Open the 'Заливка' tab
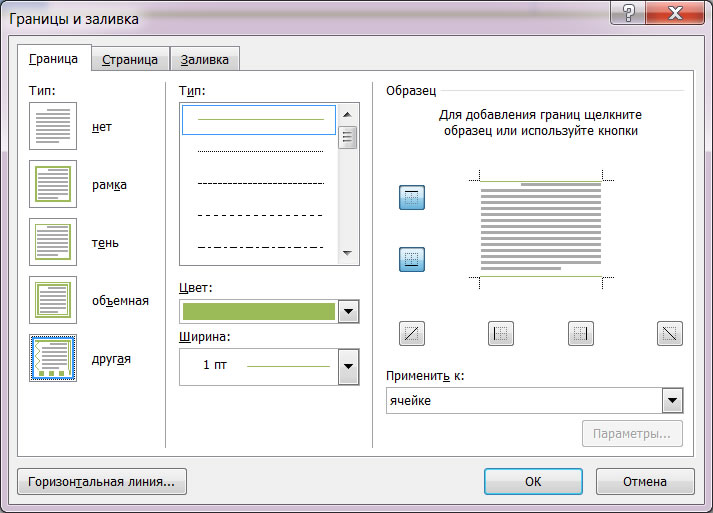 coord(205,59)
